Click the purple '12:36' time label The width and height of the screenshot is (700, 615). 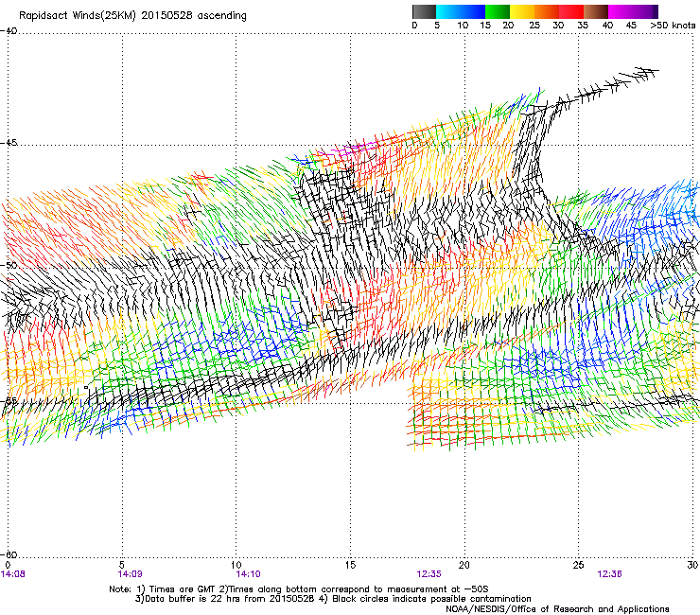pos(609,574)
